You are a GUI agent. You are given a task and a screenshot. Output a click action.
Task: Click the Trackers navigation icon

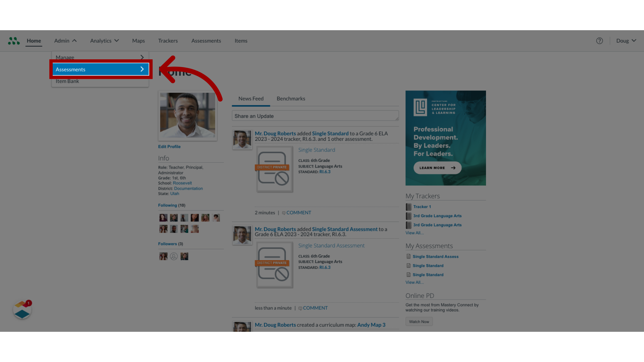tap(168, 40)
